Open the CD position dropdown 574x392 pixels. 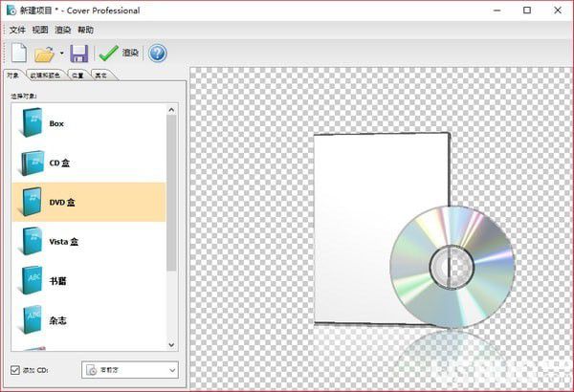coord(130,370)
